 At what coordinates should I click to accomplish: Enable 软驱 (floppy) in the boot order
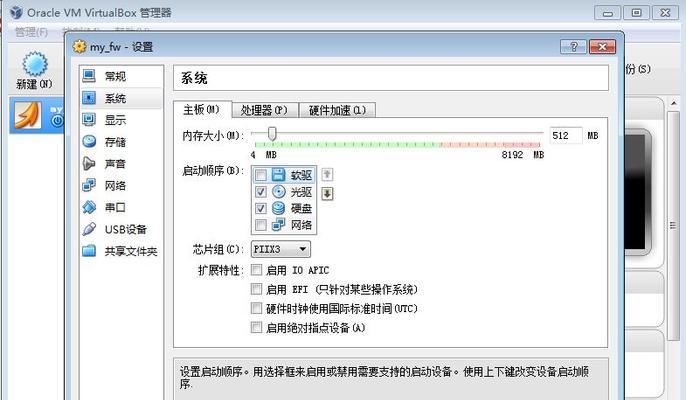click(x=261, y=175)
